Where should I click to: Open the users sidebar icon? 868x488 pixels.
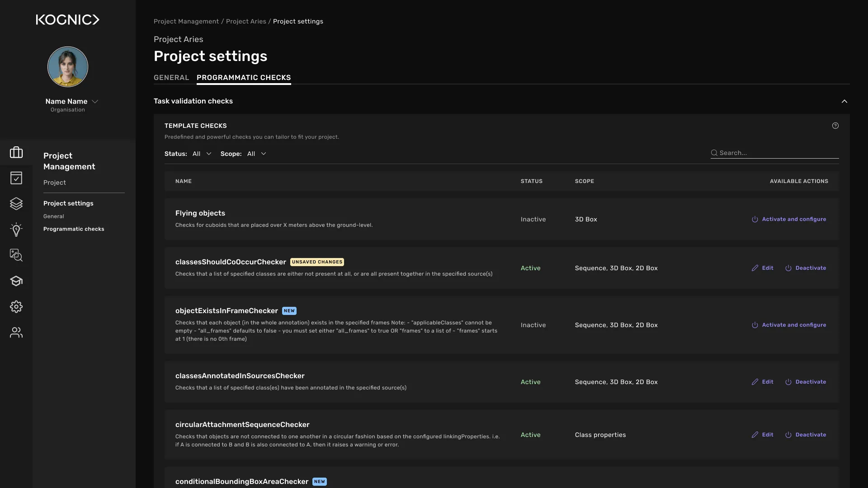pos(16,333)
